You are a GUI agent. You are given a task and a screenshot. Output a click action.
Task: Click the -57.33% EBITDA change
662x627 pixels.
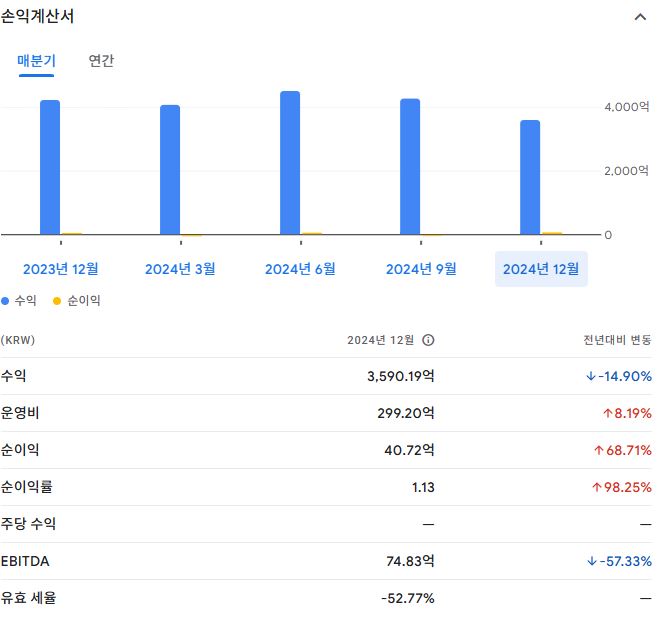(x=619, y=561)
